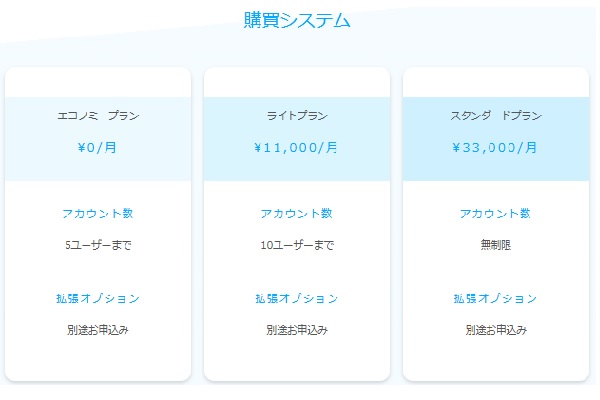Click アカウント数 under the Light plan
This screenshot has height=400, width=600.
point(296,213)
